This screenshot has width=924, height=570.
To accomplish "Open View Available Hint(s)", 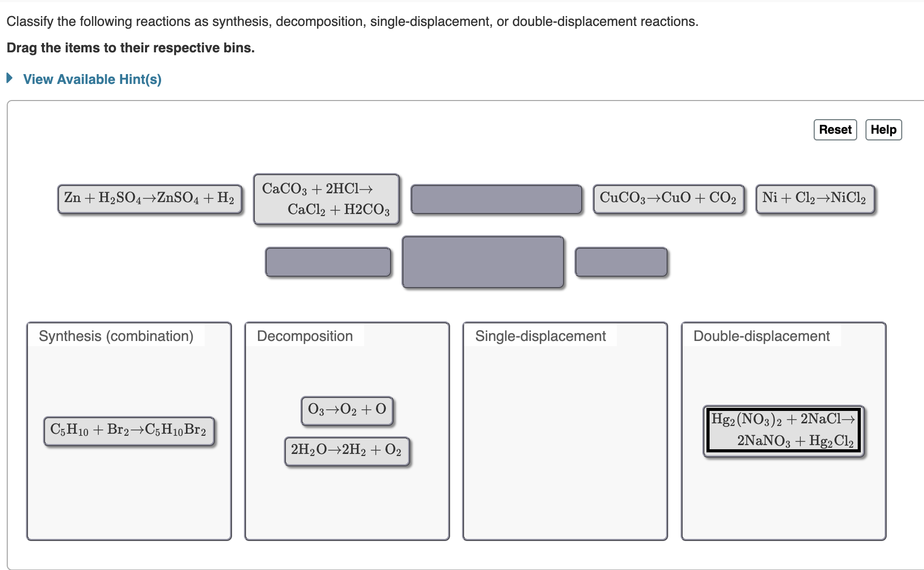I will (92, 79).
